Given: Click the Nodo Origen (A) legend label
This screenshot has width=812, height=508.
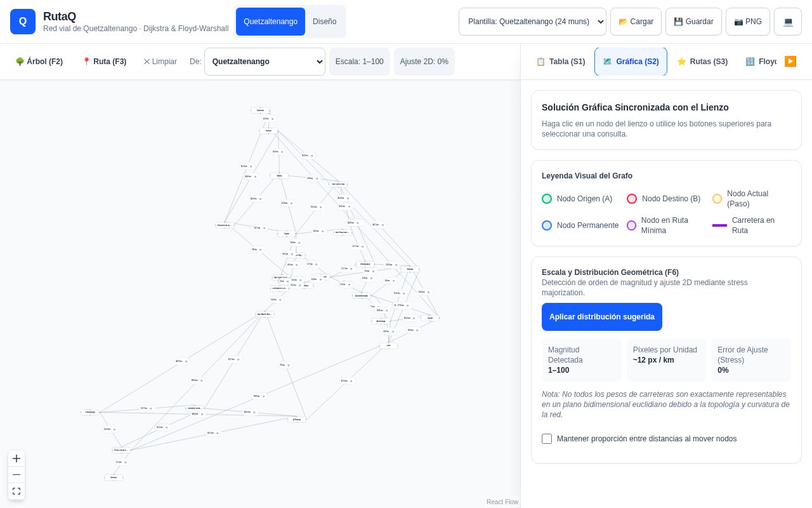Looking at the screenshot, I should click(584, 199).
